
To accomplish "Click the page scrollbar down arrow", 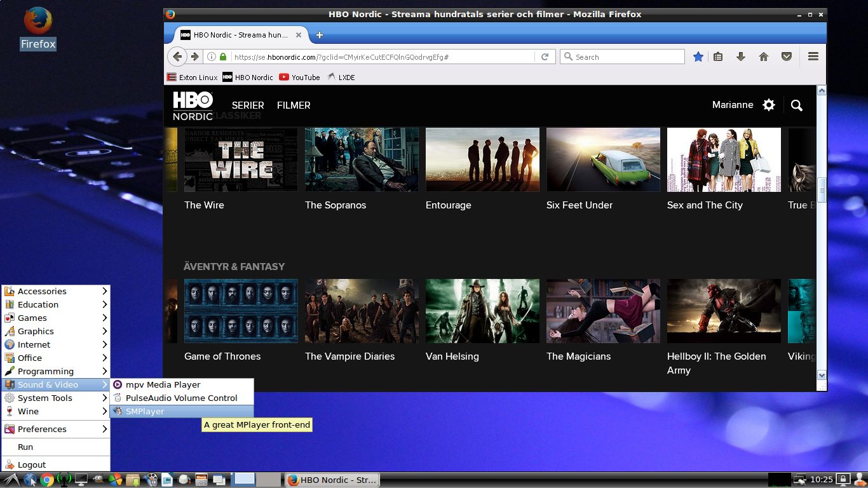I will (821, 376).
